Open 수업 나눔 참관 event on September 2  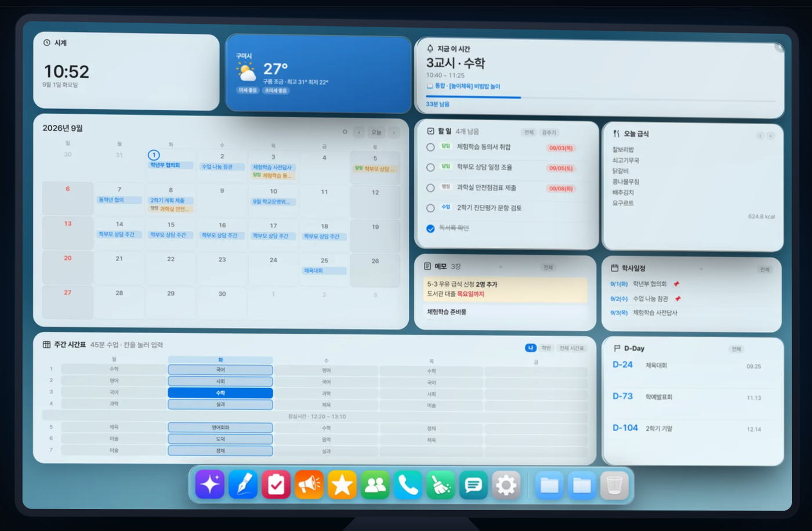tap(222, 167)
